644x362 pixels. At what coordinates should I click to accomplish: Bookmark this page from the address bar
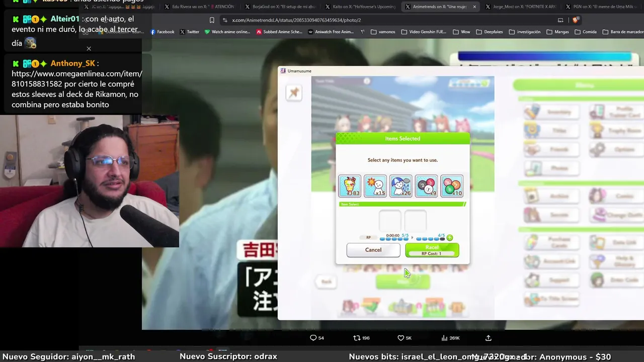[x=212, y=20]
